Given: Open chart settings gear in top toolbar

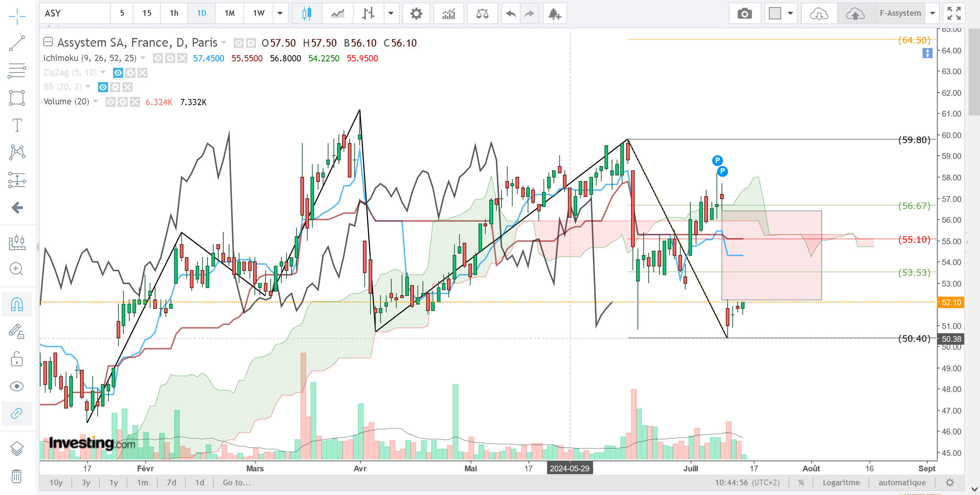Looking at the screenshot, I should click(x=416, y=14).
